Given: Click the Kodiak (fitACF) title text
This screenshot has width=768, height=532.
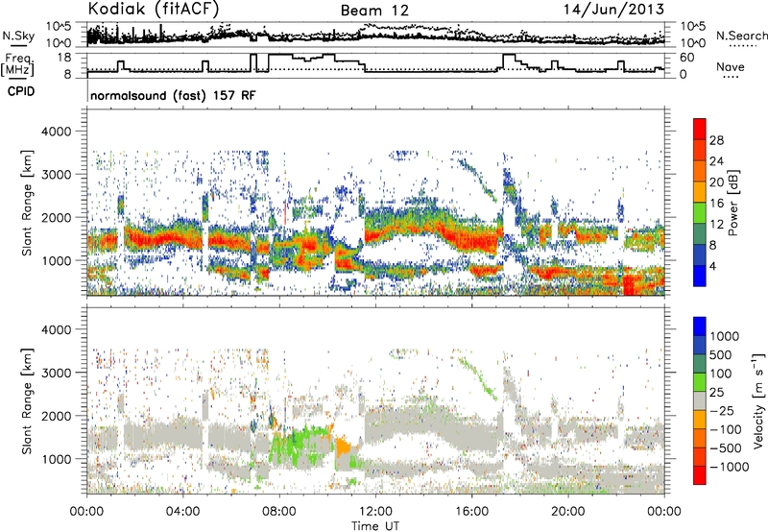Looking at the screenshot, I should [154, 9].
